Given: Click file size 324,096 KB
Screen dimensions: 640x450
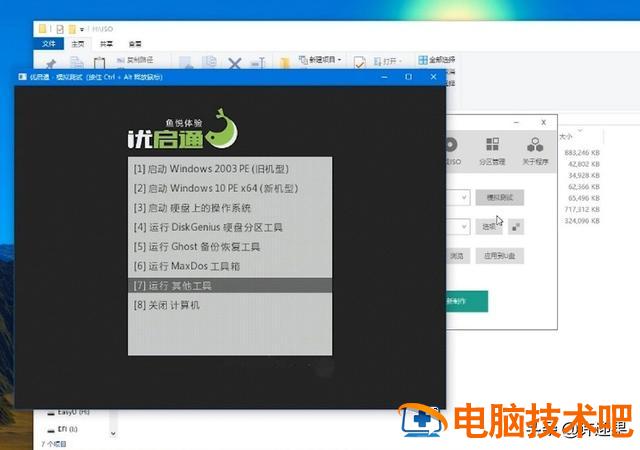Looking at the screenshot, I should click(582, 221).
